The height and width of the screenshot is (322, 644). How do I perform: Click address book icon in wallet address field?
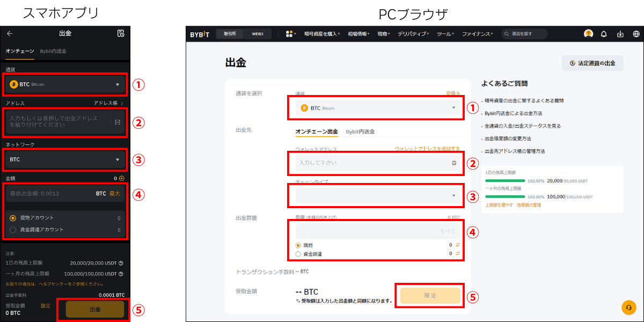(x=454, y=163)
